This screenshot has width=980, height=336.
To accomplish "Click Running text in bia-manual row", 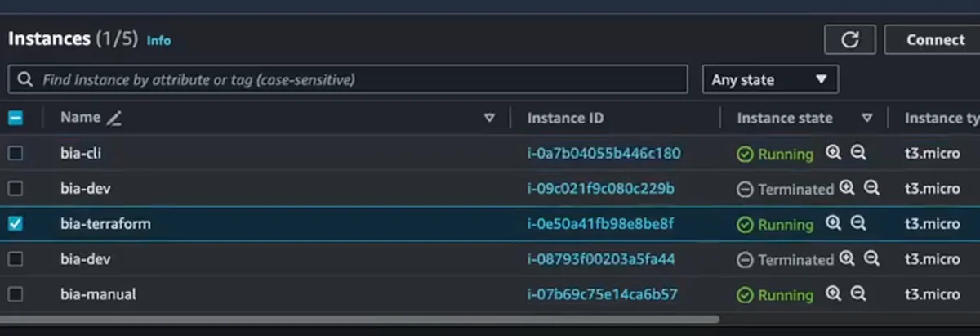I will point(786,295).
